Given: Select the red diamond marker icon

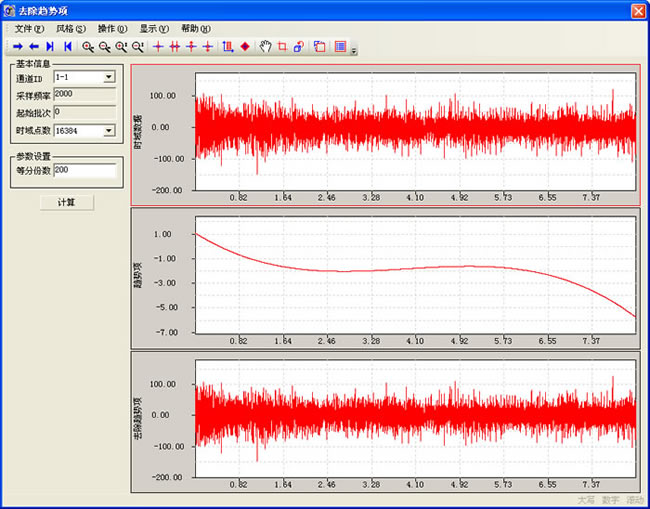Looking at the screenshot, I should pos(245,46).
